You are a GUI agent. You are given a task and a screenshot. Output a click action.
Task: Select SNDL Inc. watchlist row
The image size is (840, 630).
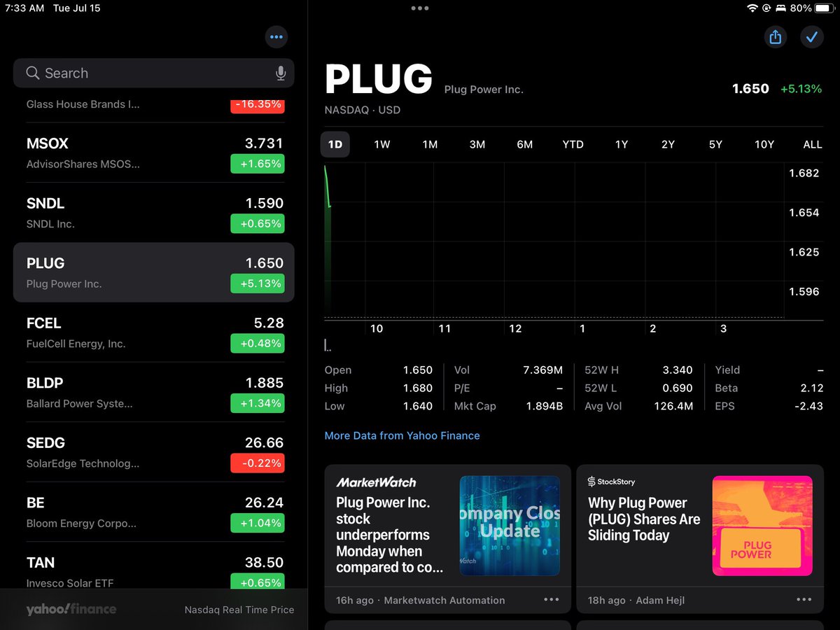tap(154, 213)
